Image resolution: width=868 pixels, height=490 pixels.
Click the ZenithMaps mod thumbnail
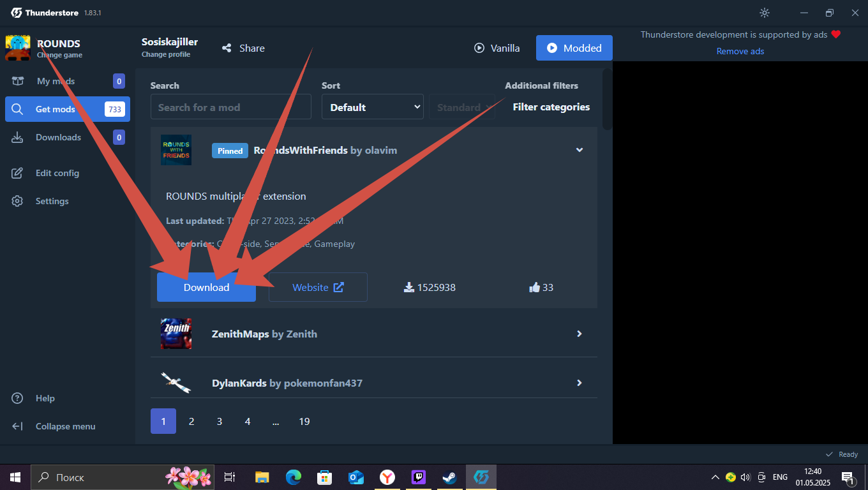176,334
